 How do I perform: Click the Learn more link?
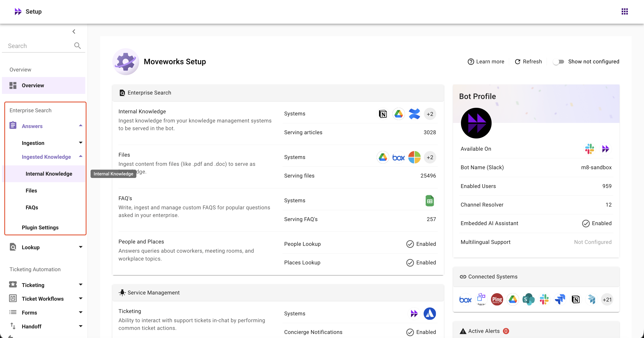486,62
